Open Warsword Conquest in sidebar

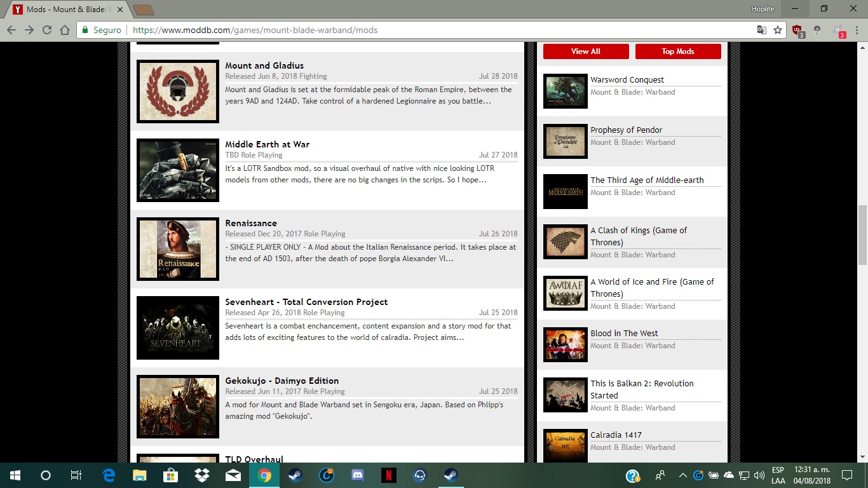pos(627,79)
